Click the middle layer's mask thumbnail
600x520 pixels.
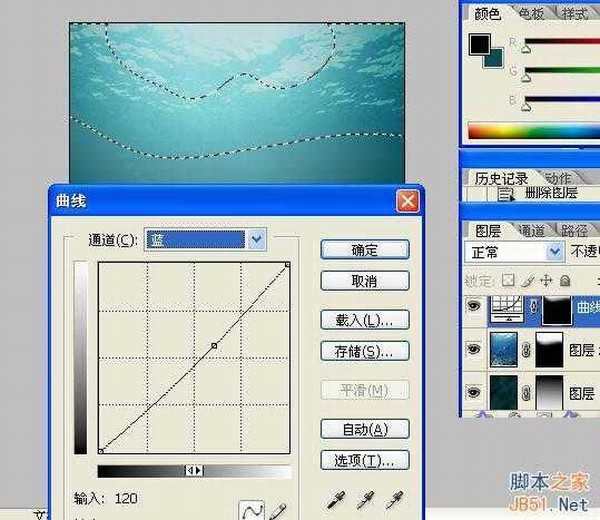[549, 350]
